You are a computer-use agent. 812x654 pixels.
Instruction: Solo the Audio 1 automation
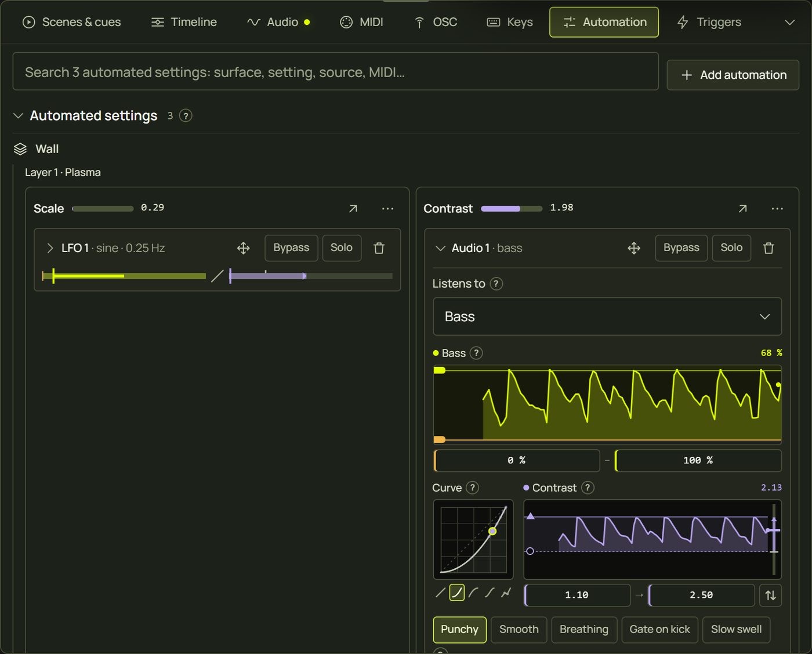[731, 248]
